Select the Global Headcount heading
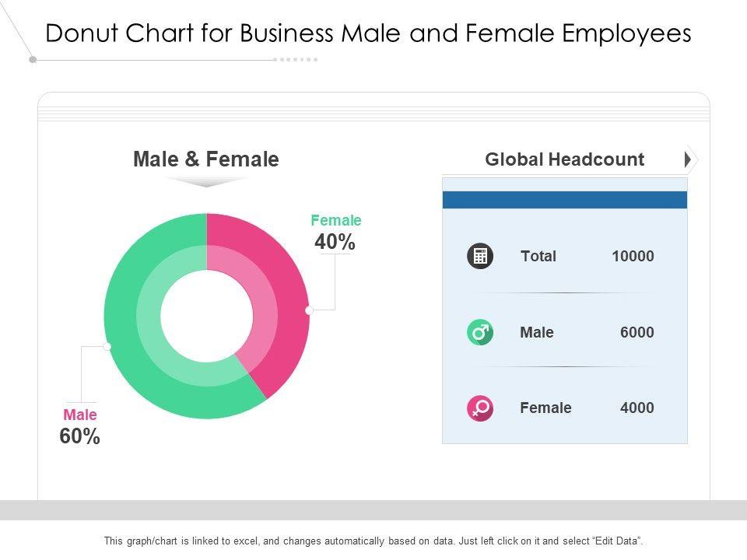The image size is (747, 560). [564, 160]
